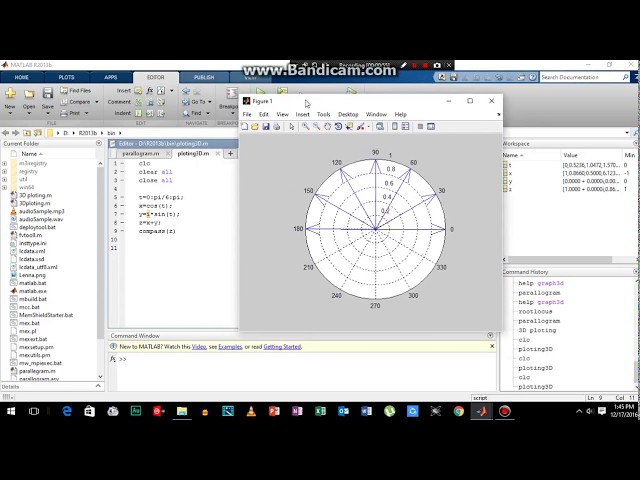
Task: Click the Getting Started link
Action: coord(282,347)
